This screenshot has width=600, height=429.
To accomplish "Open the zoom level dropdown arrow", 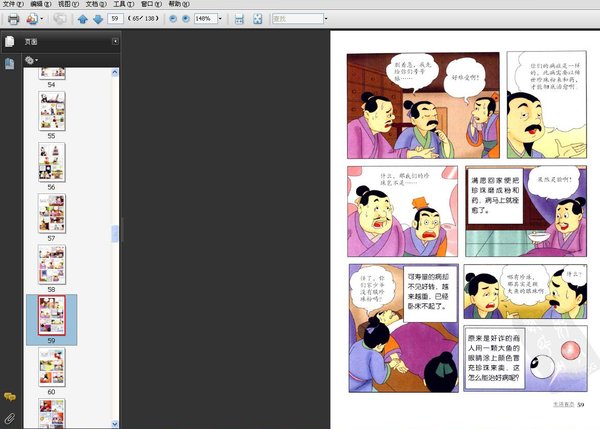I will (220, 18).
